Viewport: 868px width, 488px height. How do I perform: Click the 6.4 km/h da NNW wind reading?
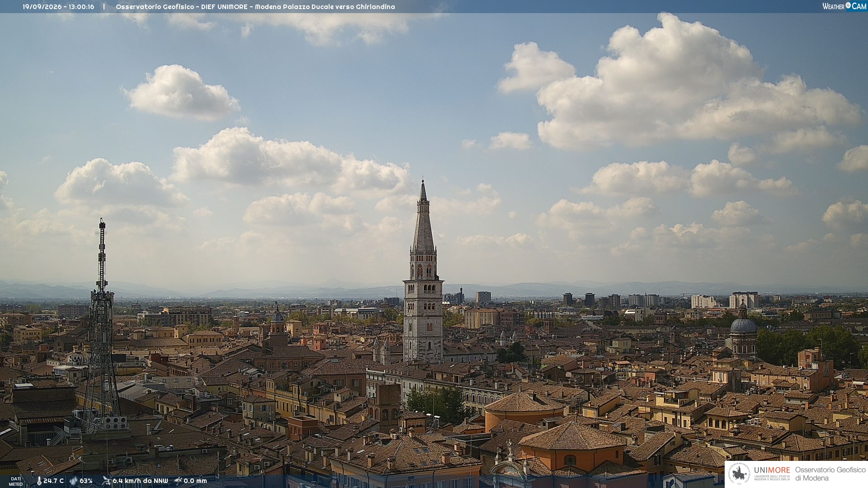point(140,481)
